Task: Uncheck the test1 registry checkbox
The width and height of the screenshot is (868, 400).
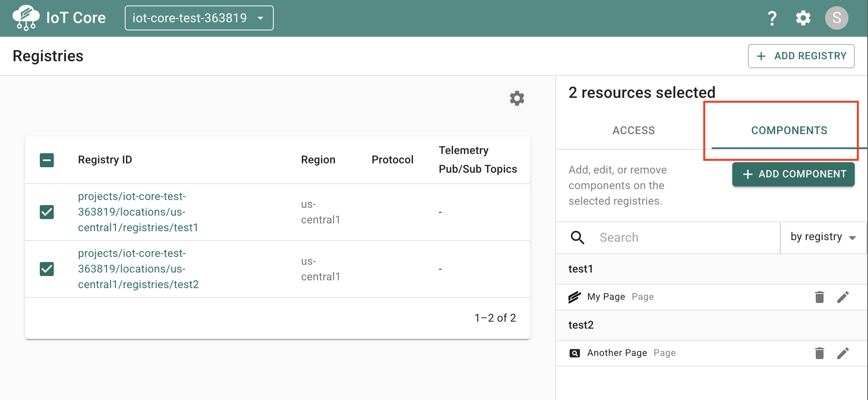Action: click(47, 212)
